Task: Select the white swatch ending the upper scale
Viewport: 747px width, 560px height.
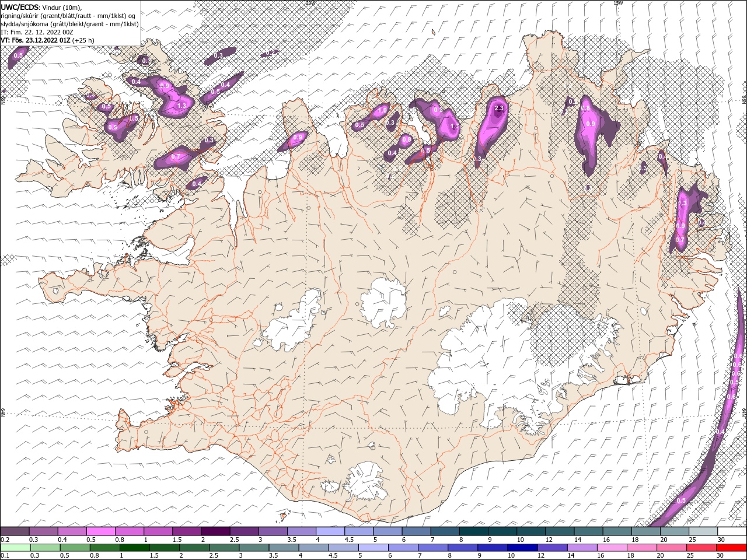Action: [x=732, y=531]
